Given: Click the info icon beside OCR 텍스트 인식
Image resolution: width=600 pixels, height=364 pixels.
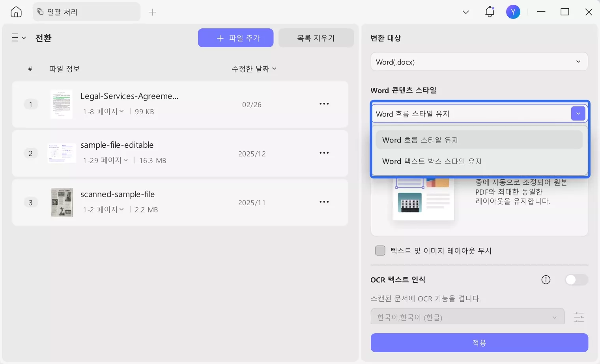Looking at the screenshot, I should tap(546, 279).
